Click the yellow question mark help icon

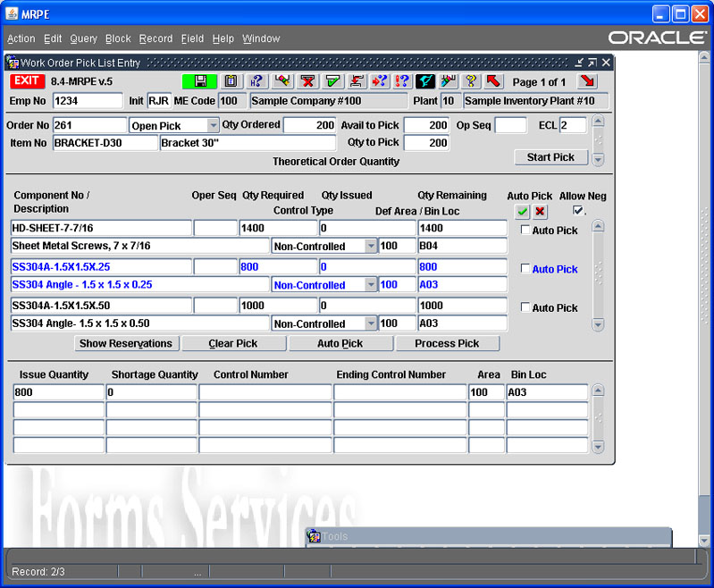point(471,81)
